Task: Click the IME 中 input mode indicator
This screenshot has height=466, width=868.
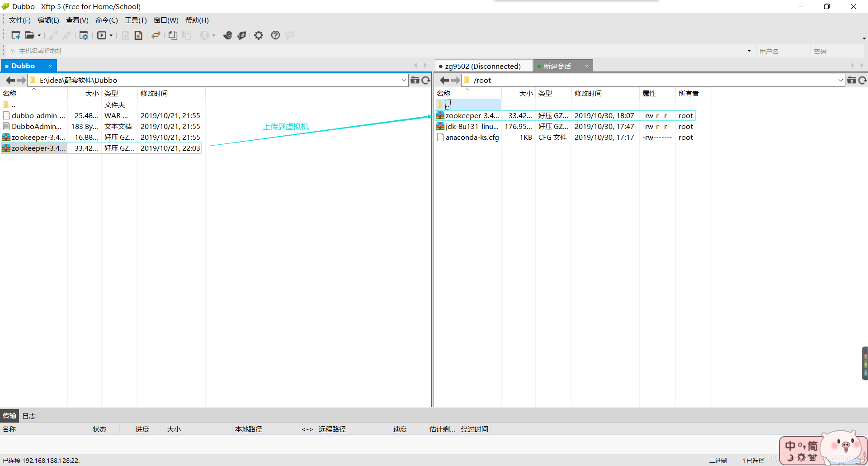Action: [x=790, y=446]
